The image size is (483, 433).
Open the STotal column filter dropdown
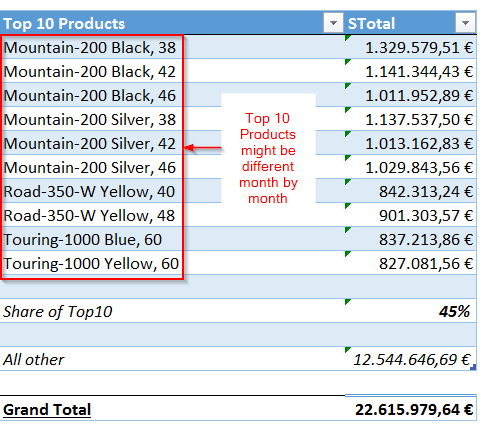click(465, 23)
